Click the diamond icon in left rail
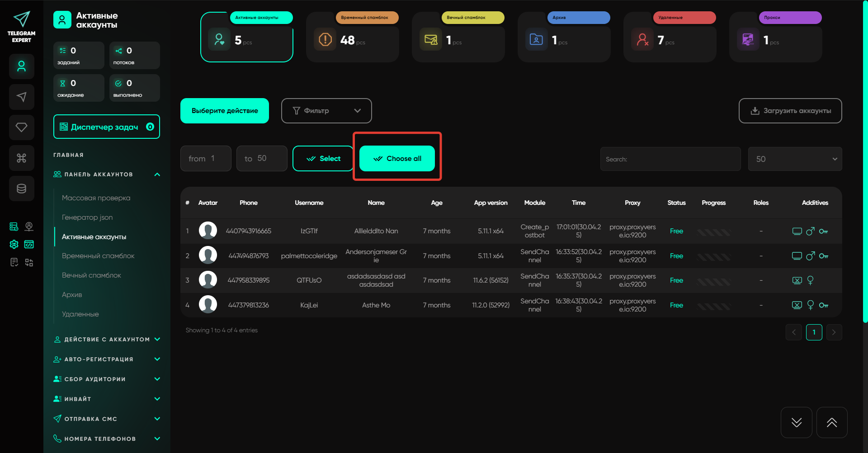868x453 pixels. (21, 127)
